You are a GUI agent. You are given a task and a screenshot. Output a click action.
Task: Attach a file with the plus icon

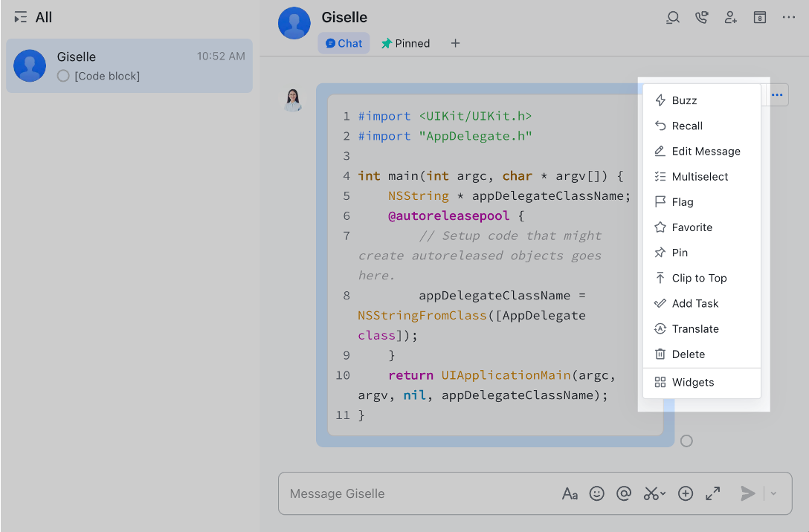click(686, 493)
